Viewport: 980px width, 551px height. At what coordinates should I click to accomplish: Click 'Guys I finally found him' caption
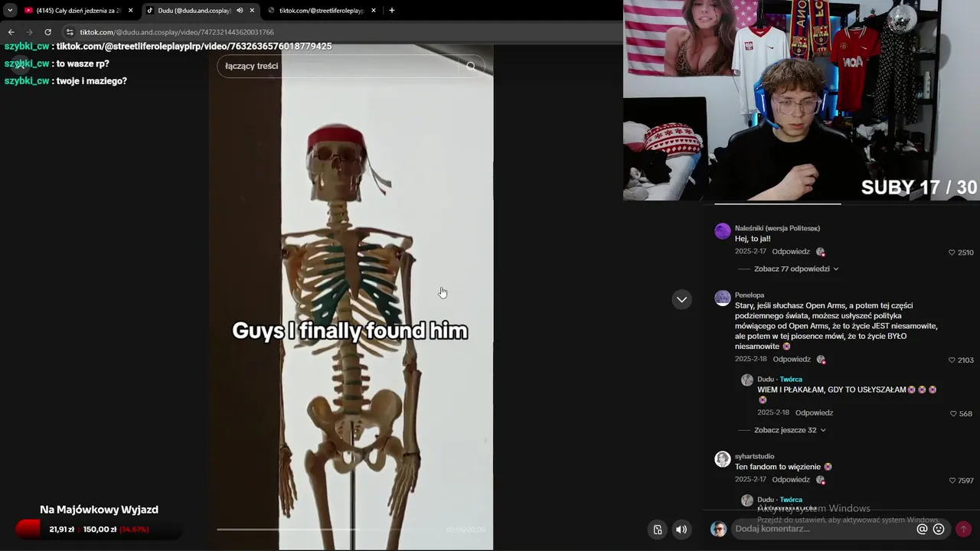click(x=350, y=331)
